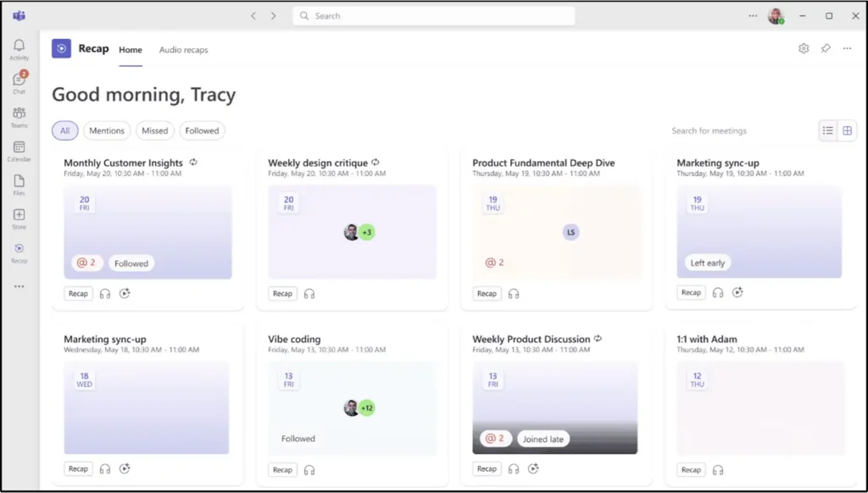This screenshot has height=493, width=868.
Task: Open the Activity bell in the sidebar
Action: pyautogui.click(x=19, y=49)
